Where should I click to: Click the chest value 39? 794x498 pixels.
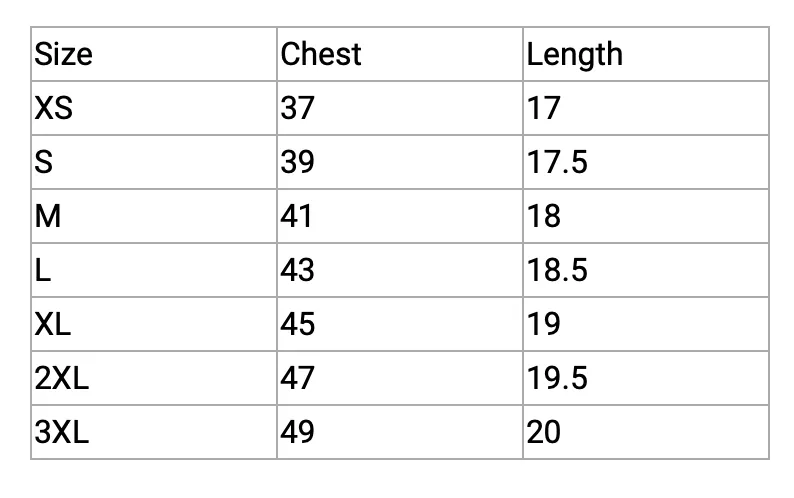pos(297,162)
